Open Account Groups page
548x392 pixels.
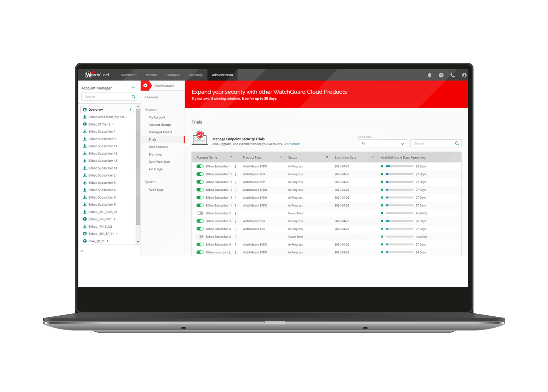tap(160, 125)
